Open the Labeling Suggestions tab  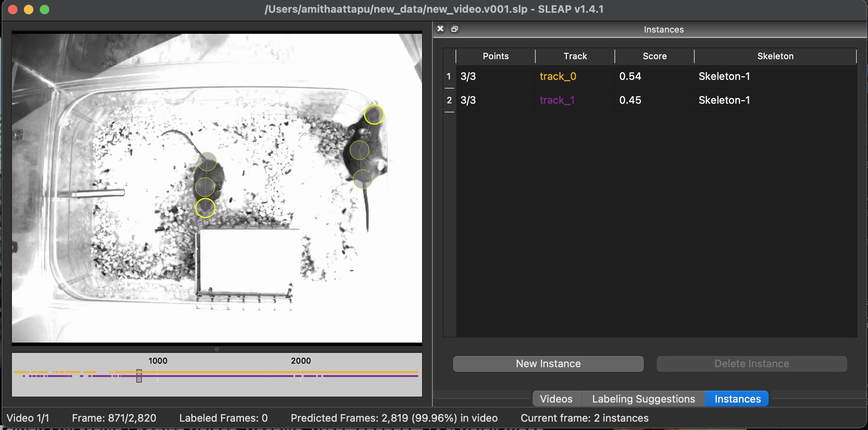pyautogui.click(x=643, y=399)
